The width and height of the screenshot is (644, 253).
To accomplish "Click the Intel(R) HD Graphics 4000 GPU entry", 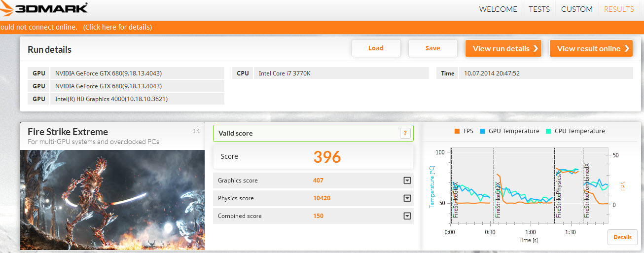I will (x=137, y=99).
